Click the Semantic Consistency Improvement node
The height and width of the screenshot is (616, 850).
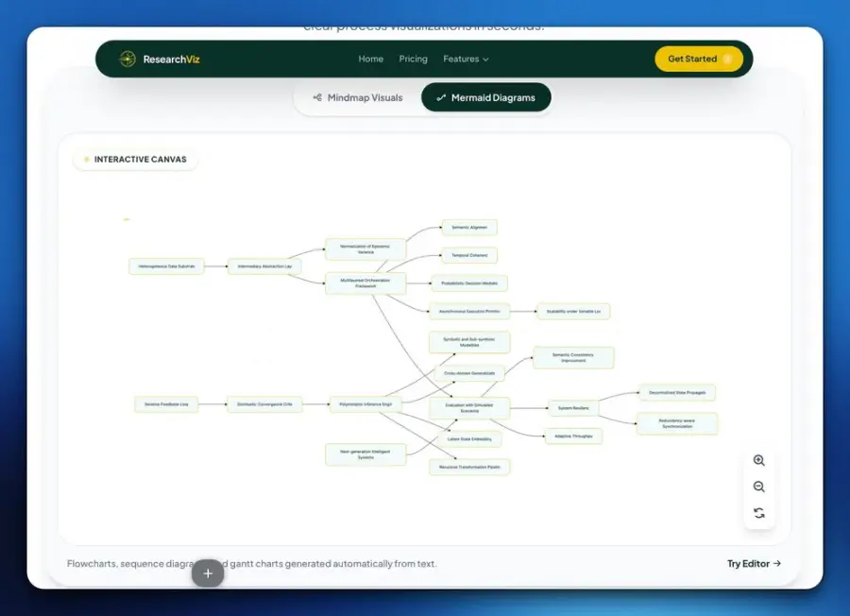pos(573,357)
